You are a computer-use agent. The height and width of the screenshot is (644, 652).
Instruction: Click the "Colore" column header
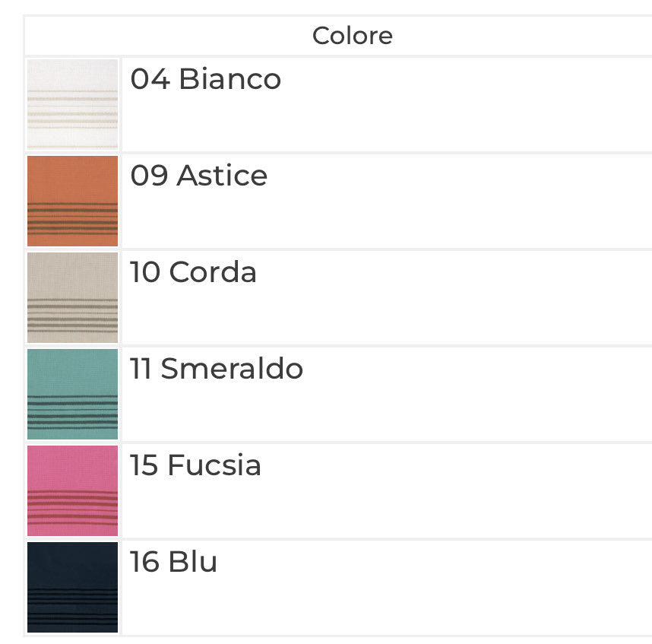tap(353, 36)
